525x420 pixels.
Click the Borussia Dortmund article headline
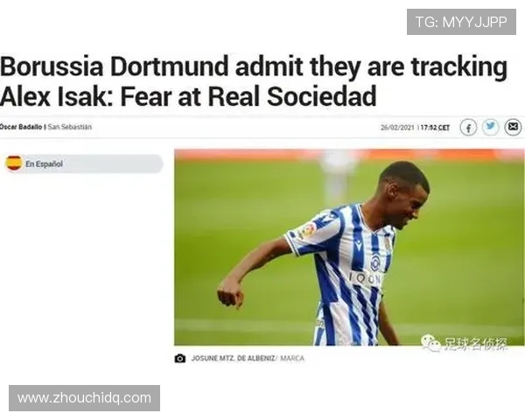[254, 81]
